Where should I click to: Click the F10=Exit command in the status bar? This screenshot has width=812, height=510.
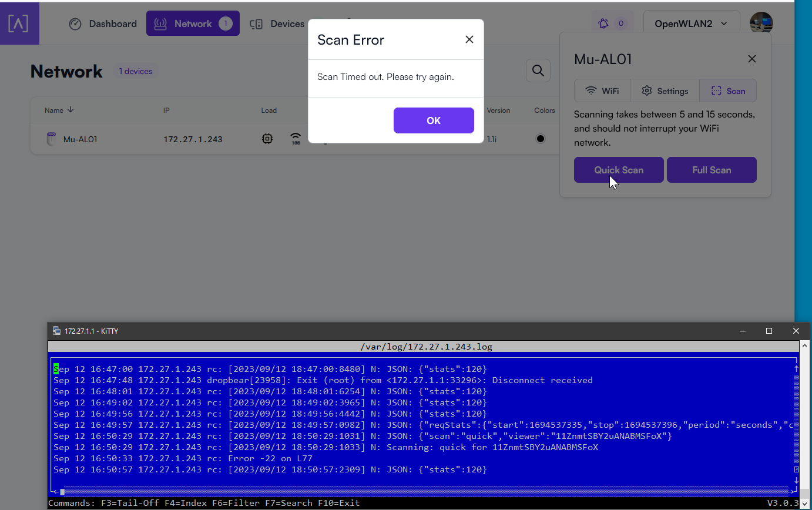[x=338, y=503]
